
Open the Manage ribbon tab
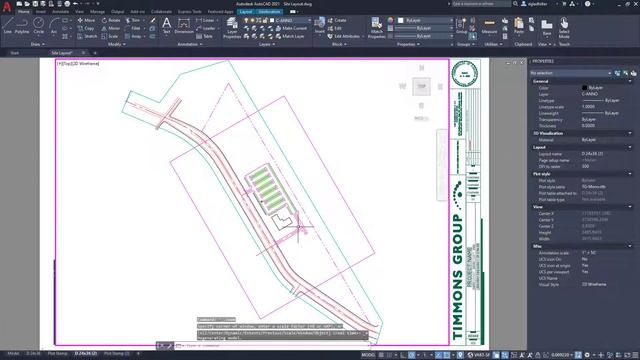(x=97, y=12)
